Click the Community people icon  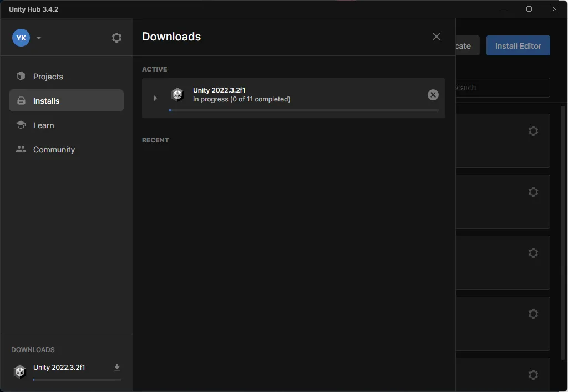(21, 149)
